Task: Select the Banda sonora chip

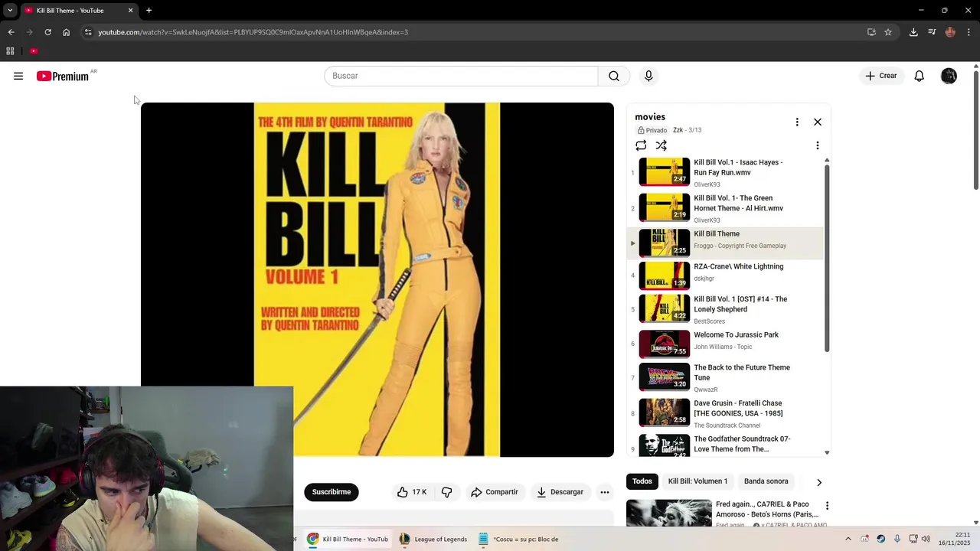Action: click(766, 481)
